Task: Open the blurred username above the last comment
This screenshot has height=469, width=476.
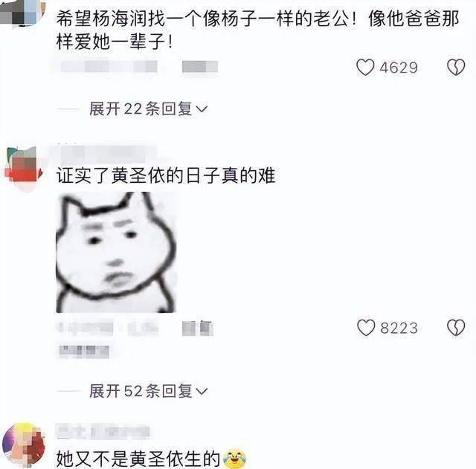Action: 103,432
